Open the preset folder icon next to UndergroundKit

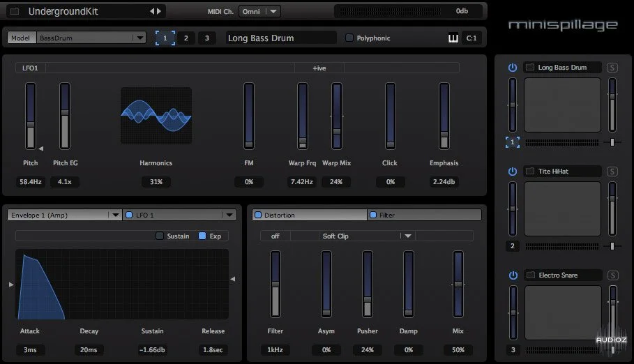[15, 11]
